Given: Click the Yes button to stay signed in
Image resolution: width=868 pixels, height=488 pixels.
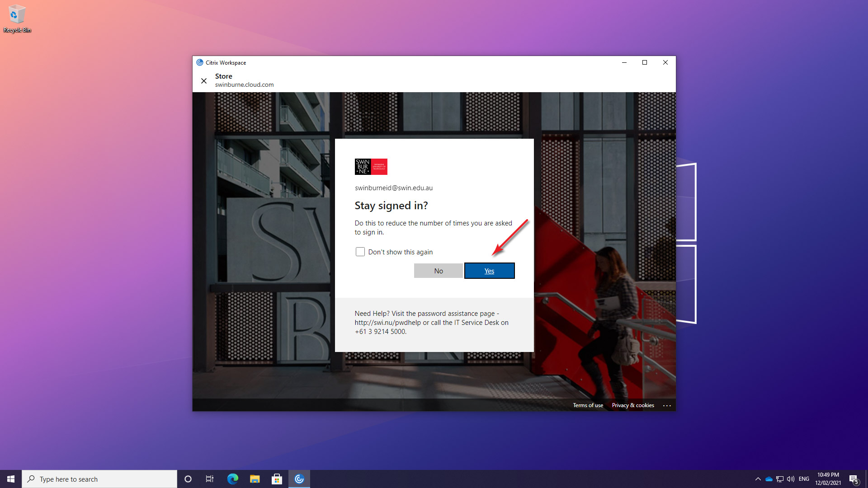Looking at the screenshot, I should click(x=489, y=271).
